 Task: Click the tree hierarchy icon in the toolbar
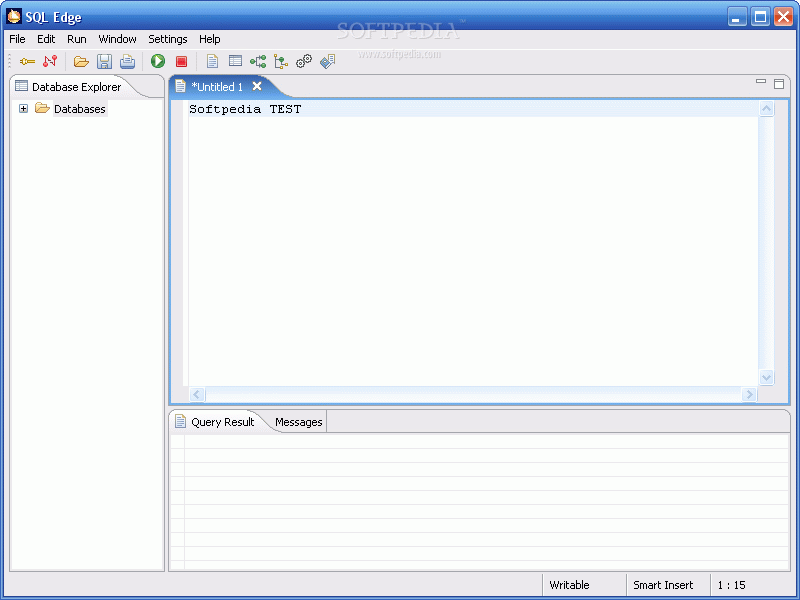(x=281, y=62)
